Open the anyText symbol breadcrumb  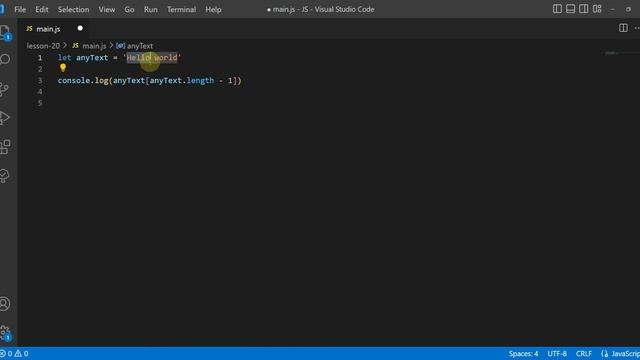click(135, 46)
